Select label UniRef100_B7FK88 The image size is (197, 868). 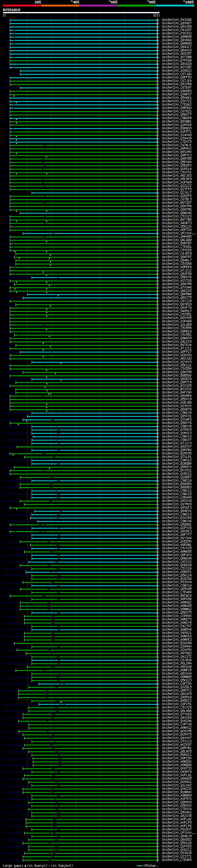(177, 60)
